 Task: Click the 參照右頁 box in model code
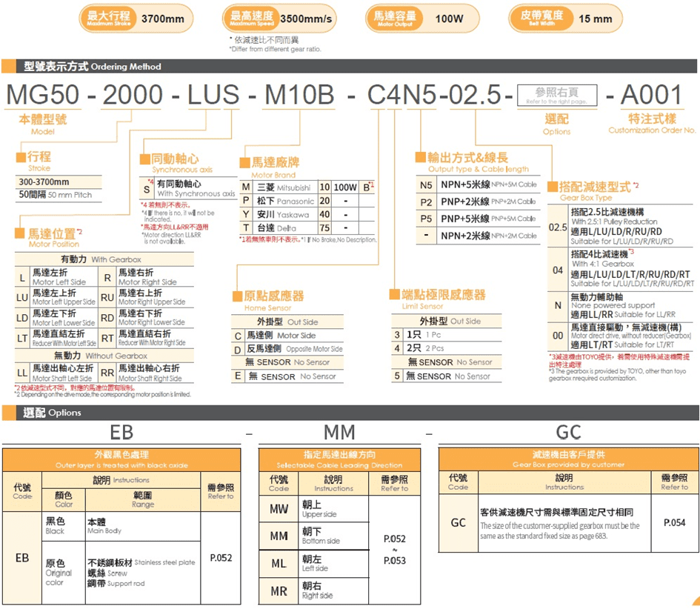[556, 94]
